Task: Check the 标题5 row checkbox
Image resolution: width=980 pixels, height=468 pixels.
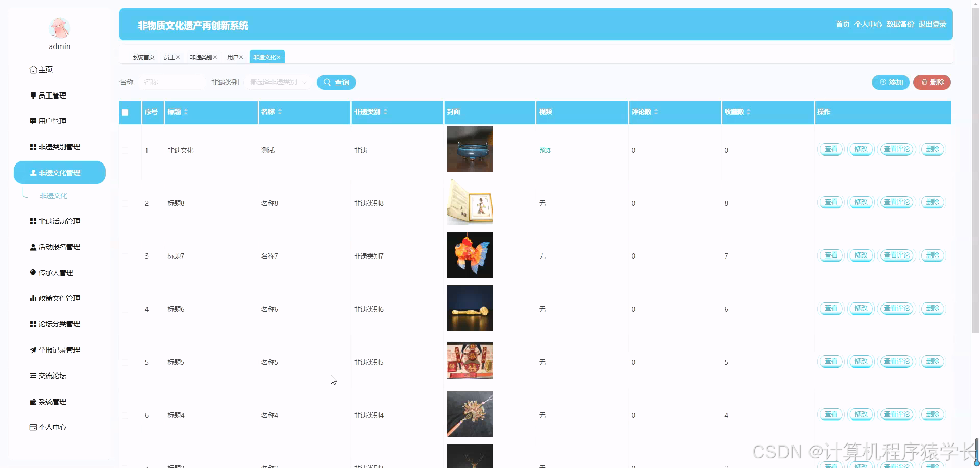Action: [x=125, y=362]
